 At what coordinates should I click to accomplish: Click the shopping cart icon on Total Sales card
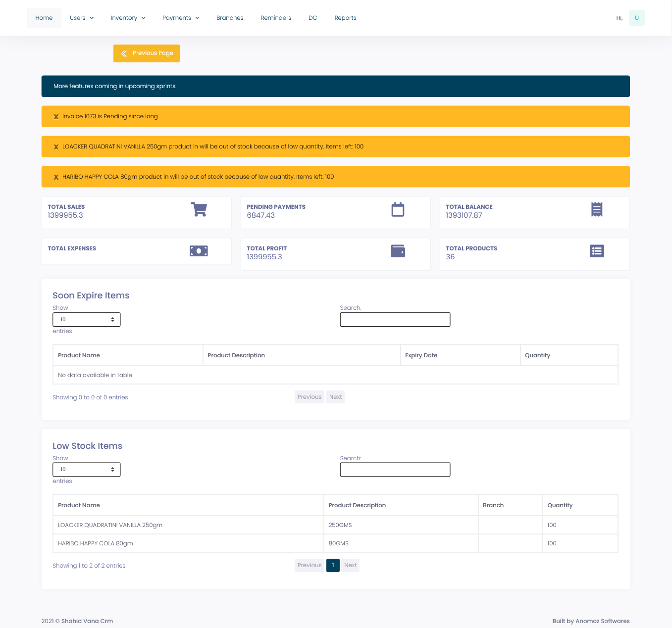pyautogui.click(x=199, y=209)
